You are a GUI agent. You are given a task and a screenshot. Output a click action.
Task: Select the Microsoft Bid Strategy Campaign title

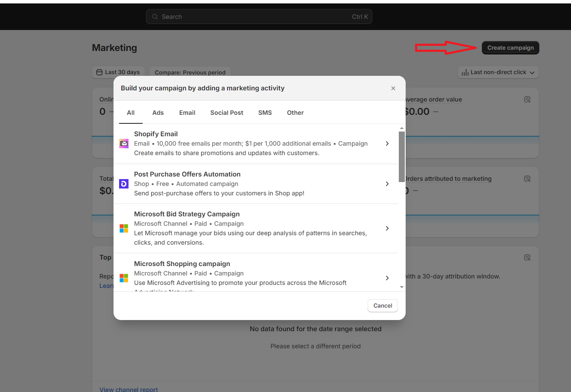tap(187, 214)
